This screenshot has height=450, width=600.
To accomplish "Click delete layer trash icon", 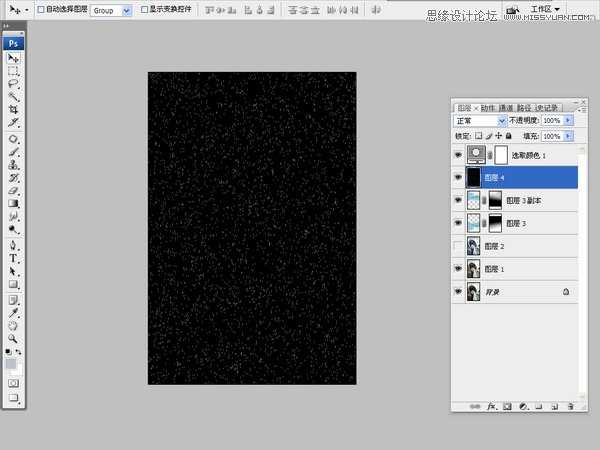I will [570, 407].
